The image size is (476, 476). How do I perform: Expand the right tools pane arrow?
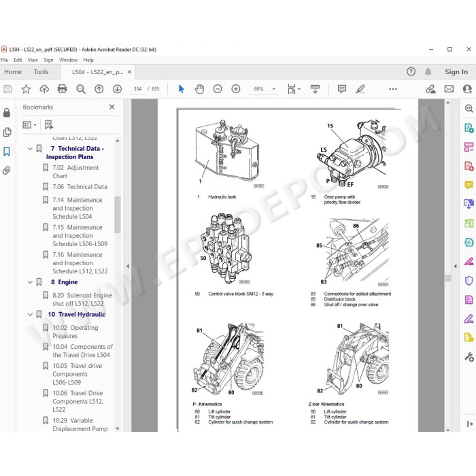(x=455, y=266)
